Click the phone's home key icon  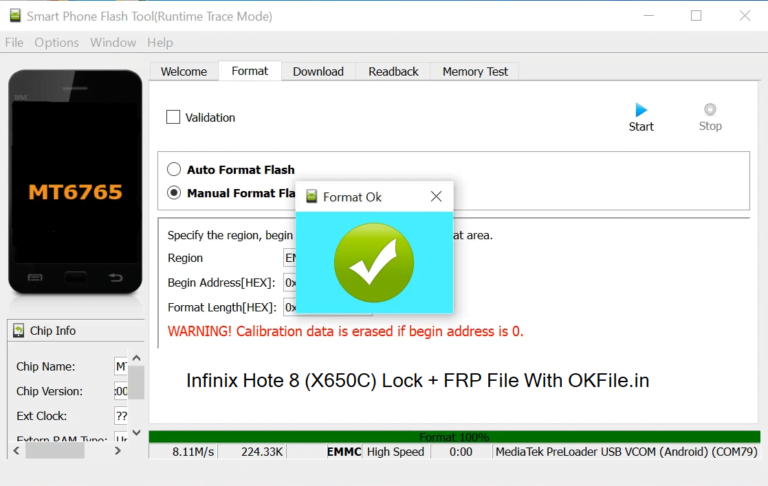(75, 278)
